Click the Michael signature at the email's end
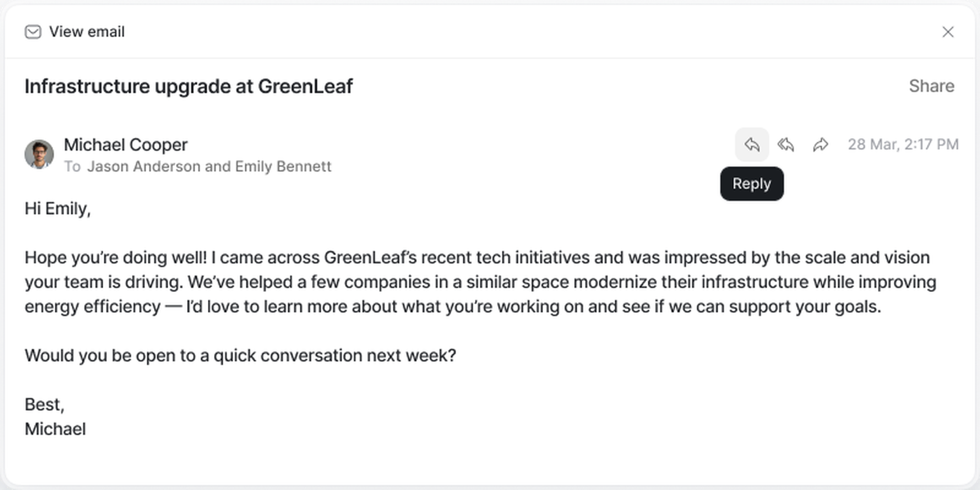The height and width of the screenshot is (490, 980). point(56,429)
